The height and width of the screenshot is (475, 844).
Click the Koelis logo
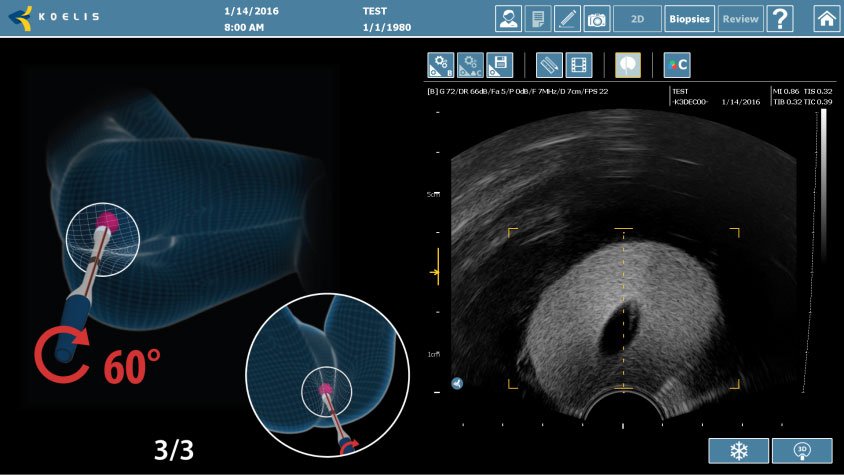tap(54, 18)
